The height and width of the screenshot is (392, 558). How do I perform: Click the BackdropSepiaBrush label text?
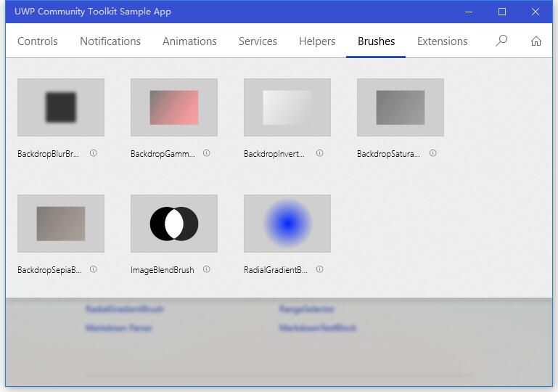coord(49,270)
